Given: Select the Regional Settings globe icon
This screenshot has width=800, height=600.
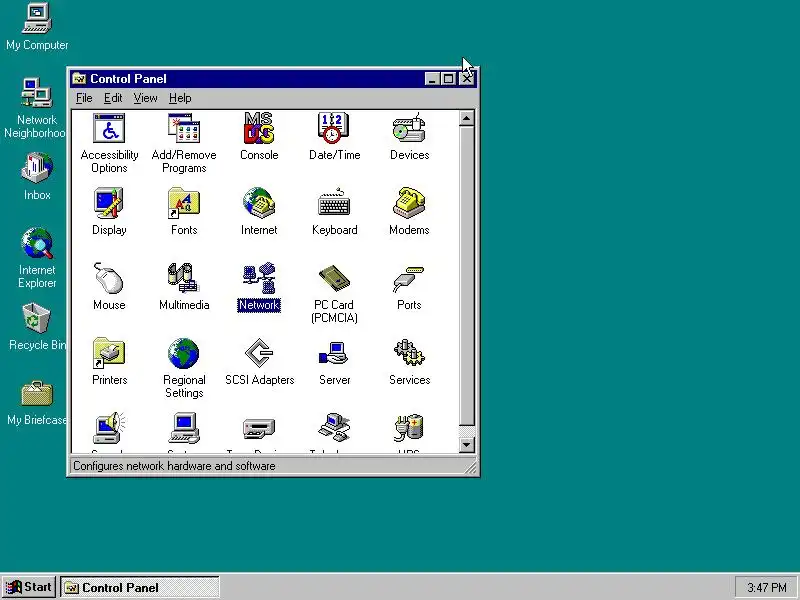Looking at the screenshot, I should click(184, 353).
